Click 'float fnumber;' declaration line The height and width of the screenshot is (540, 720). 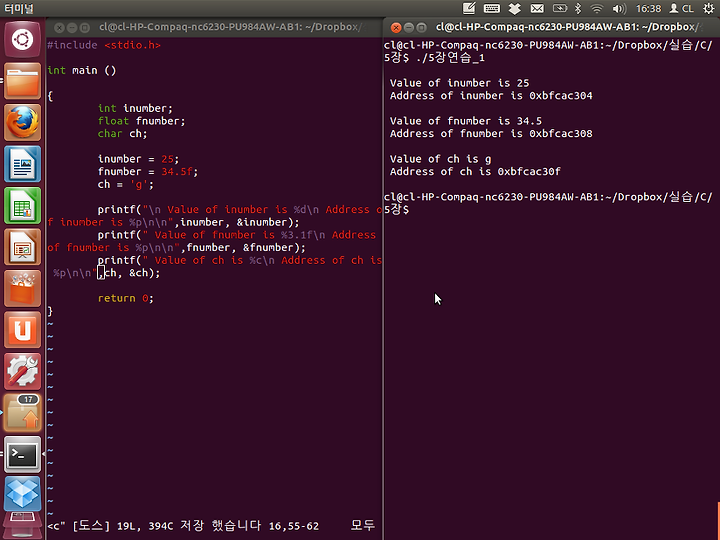141,121
